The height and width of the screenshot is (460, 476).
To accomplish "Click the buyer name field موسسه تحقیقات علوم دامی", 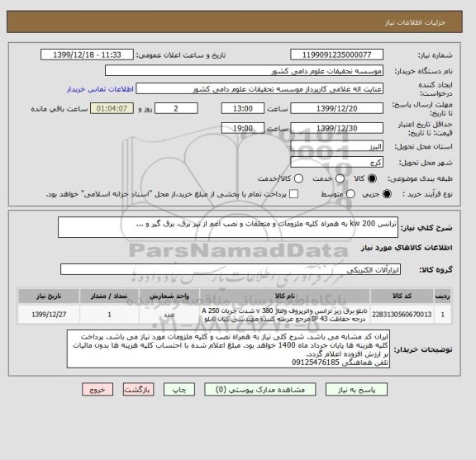I will 244,71.
